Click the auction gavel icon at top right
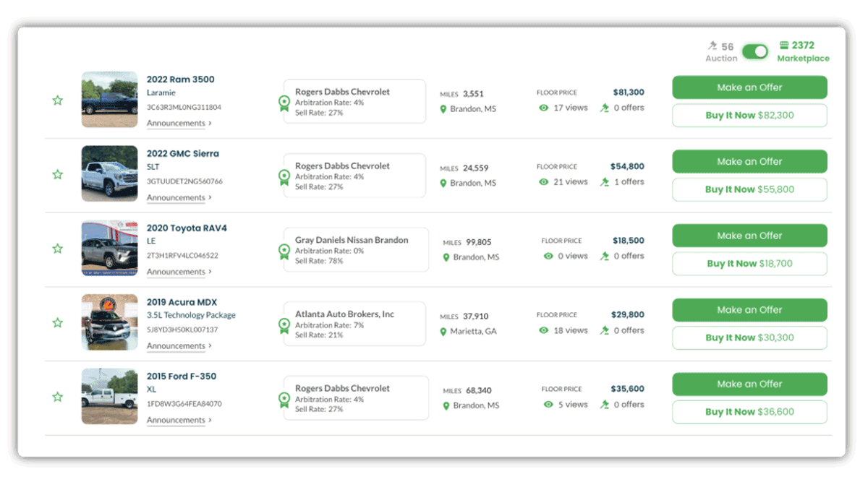 tap(711, 45)
